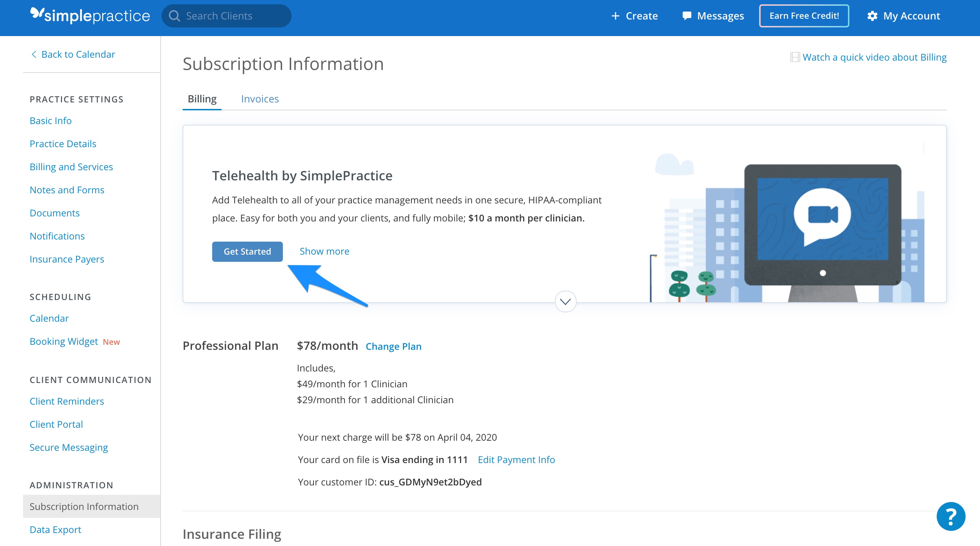The width and height of the screenshot is (980, 546).
Task: Click Edit Payment Info link
Action: point(516,459)
